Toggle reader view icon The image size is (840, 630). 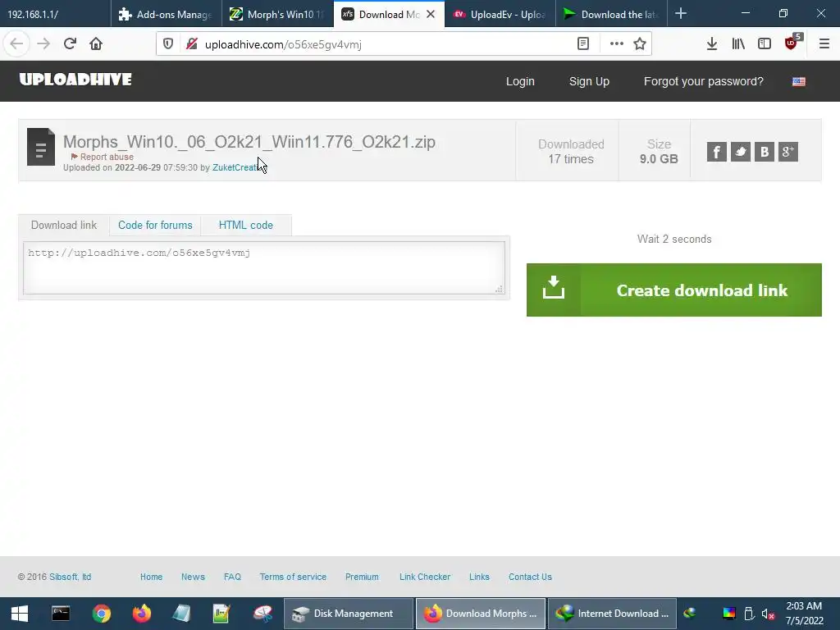tap(583, 44)
